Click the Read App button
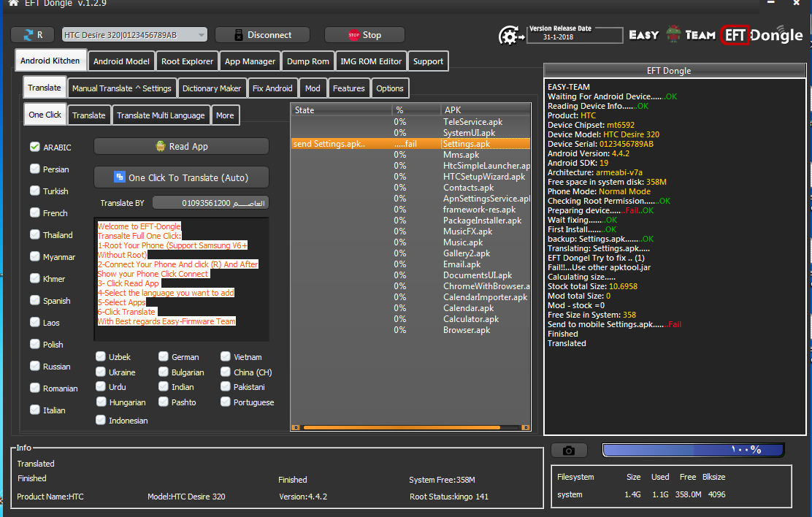The image size is (812, 517). (181, 146)
